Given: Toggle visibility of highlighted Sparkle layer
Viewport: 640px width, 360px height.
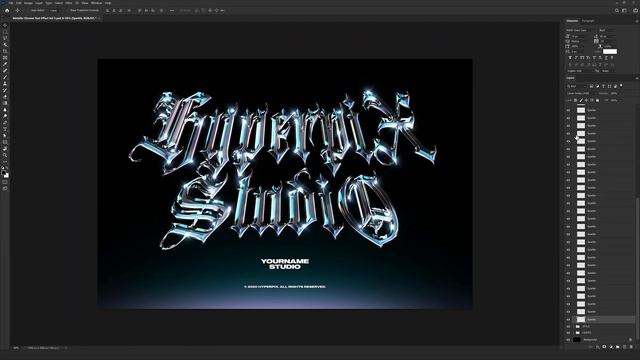Looking at the screenshot, I should point(568,320).
